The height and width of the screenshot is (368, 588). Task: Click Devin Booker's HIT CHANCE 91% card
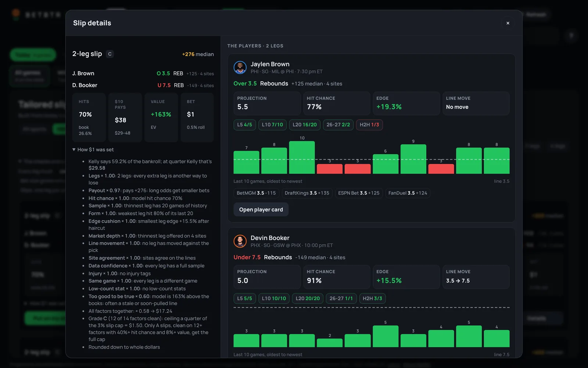click(x=337, y=277)
